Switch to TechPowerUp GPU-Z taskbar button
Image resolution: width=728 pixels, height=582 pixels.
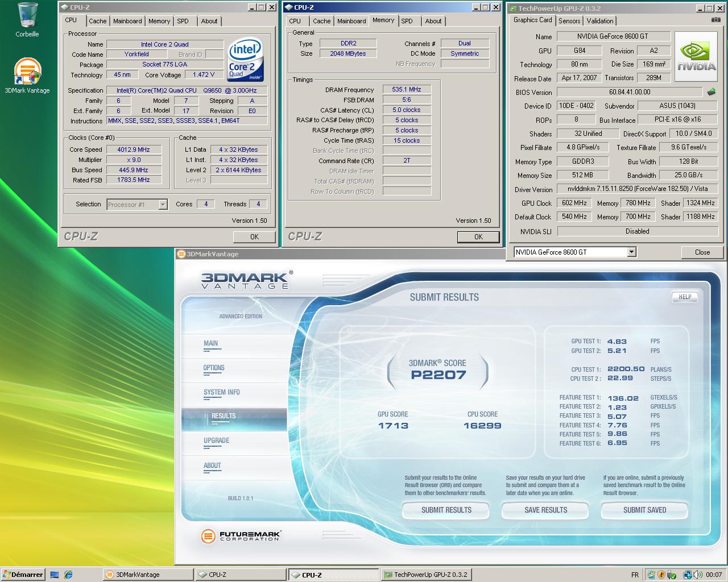click(x=426, y=575)
